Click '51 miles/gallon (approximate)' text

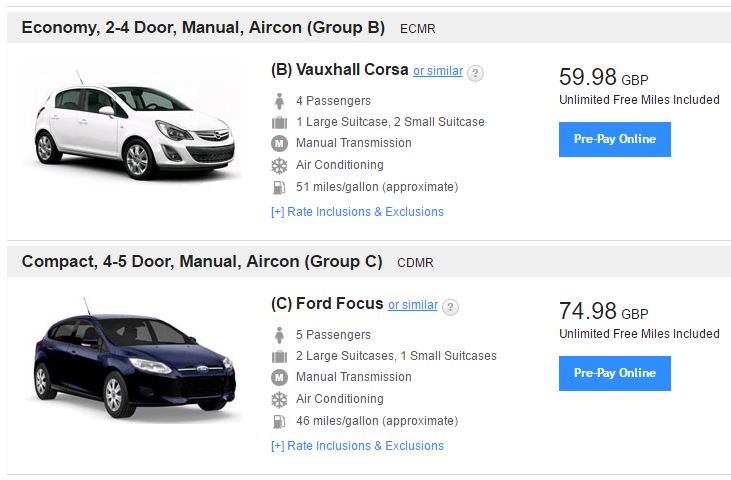pyautogui.click(x=377, y=187)
